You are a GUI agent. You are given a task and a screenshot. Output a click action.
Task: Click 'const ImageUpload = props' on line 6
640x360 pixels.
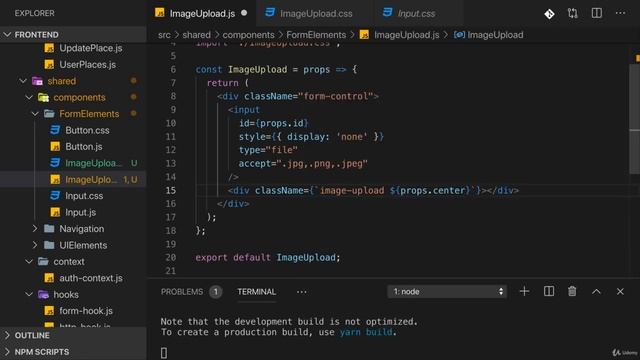coord(262,69)
